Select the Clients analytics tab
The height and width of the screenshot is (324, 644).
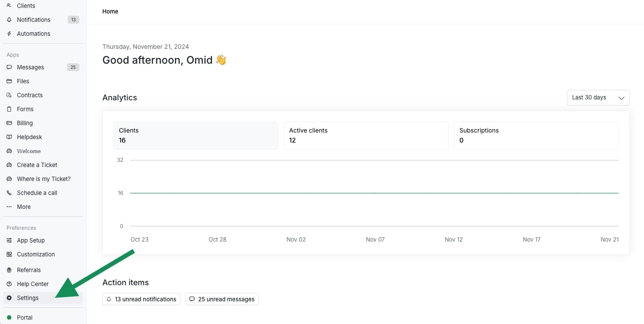pos(196,136)
